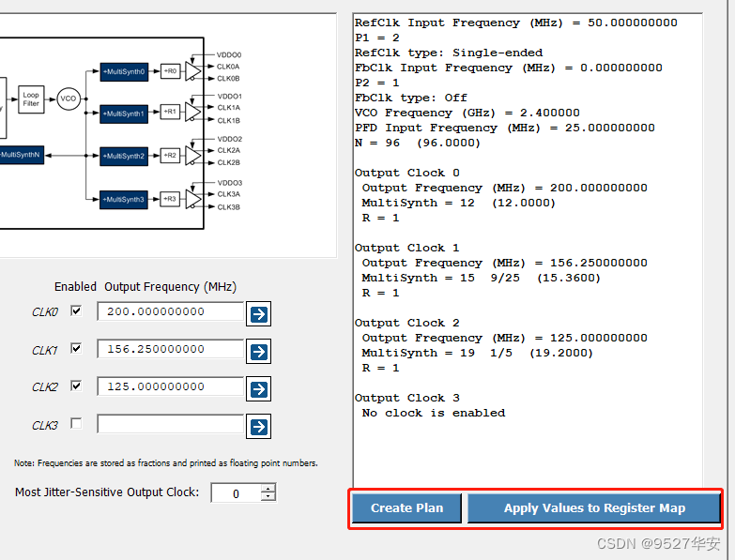The width and height of the screenshot is (735, 560).
Task: Click the arrow button next to CLK2 frequency
Action: (259, 389)
